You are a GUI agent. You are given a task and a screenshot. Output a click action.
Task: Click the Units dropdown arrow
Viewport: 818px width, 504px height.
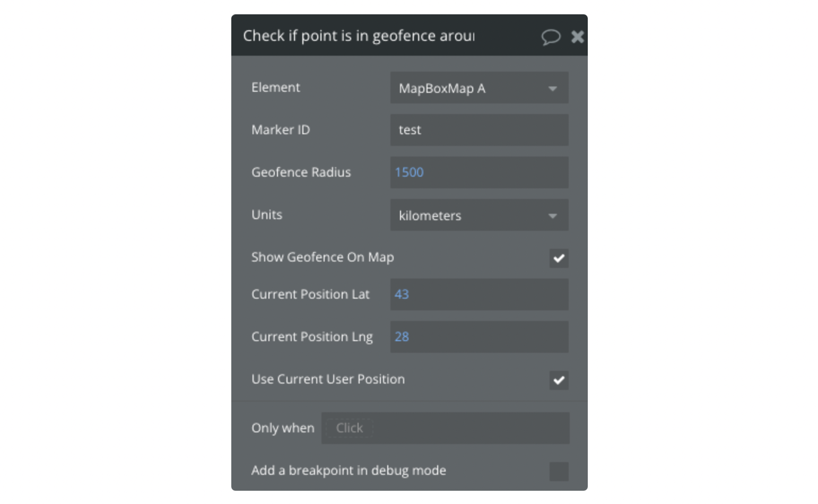coord(553,216)
